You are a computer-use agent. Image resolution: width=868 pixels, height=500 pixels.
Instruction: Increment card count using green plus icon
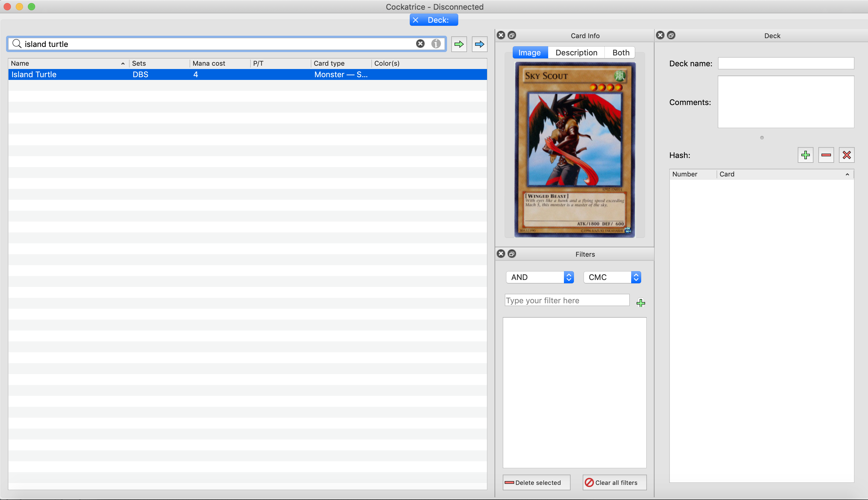click(x=806, y=155)
